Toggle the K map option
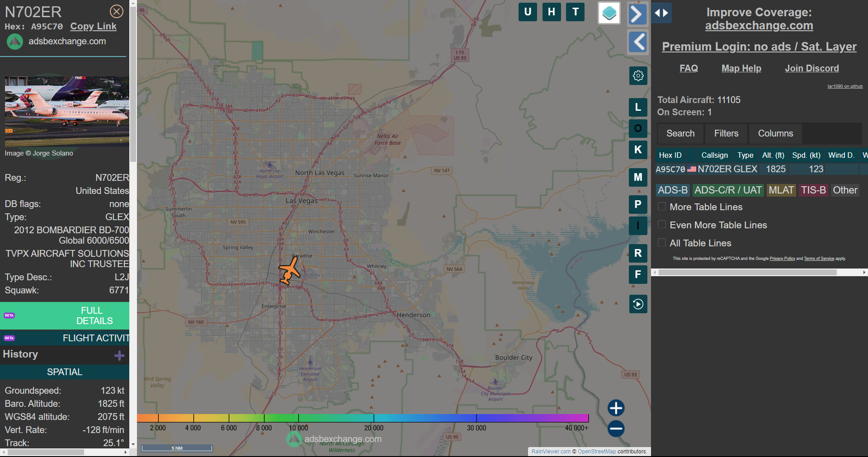868x457 pixels. click(638, 150)
